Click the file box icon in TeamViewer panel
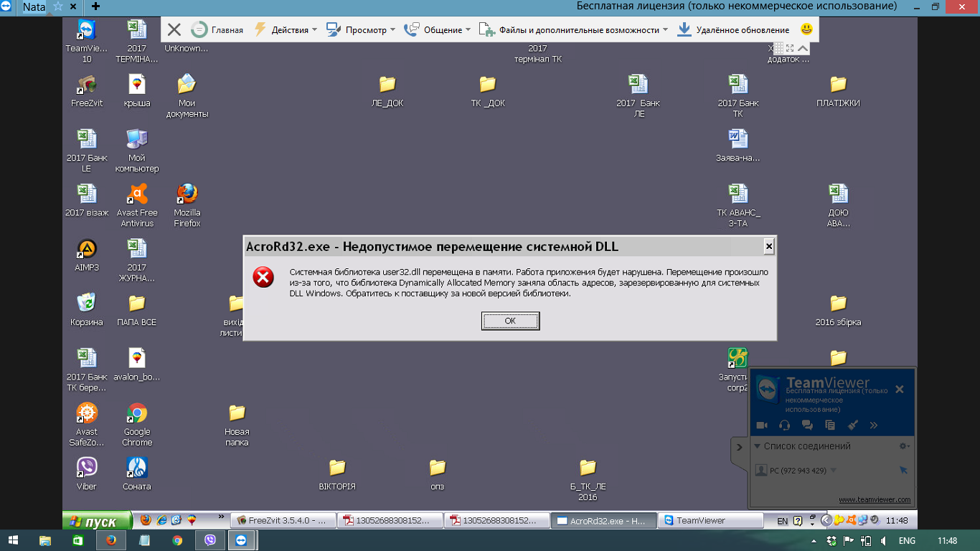Viewport: 980px width, 551px height. [x=830, y=425]
